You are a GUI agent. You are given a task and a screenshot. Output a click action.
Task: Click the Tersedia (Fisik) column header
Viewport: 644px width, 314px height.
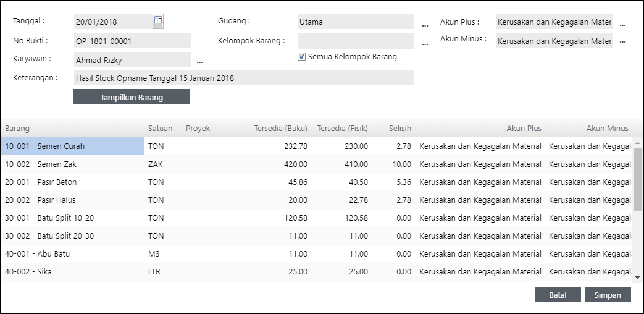pos(342,129)
